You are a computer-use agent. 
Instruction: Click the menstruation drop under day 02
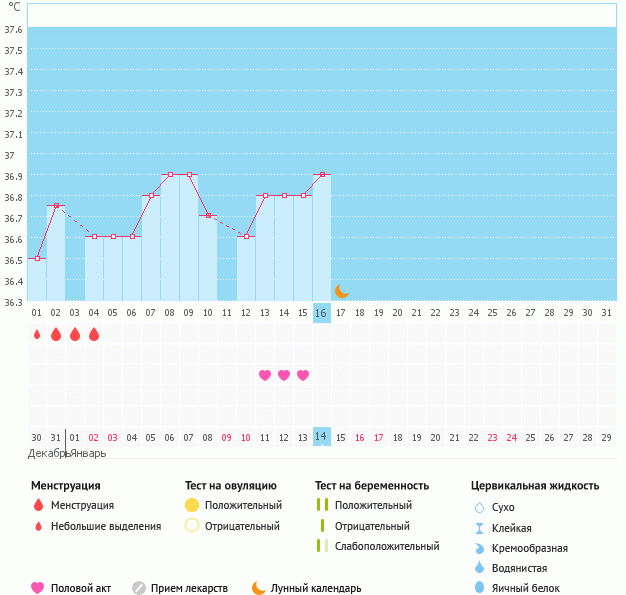pyautogui.click(x=56, y=334)
